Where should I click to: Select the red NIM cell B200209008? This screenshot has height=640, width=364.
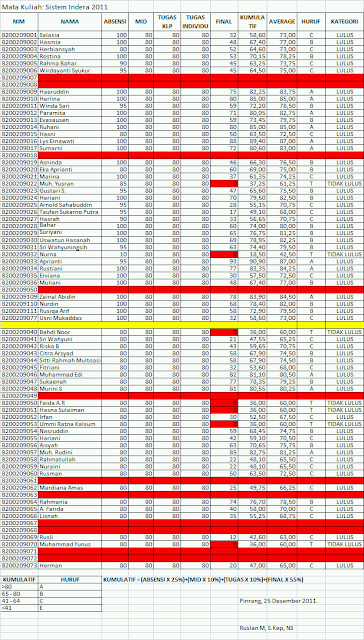(19, 84)
